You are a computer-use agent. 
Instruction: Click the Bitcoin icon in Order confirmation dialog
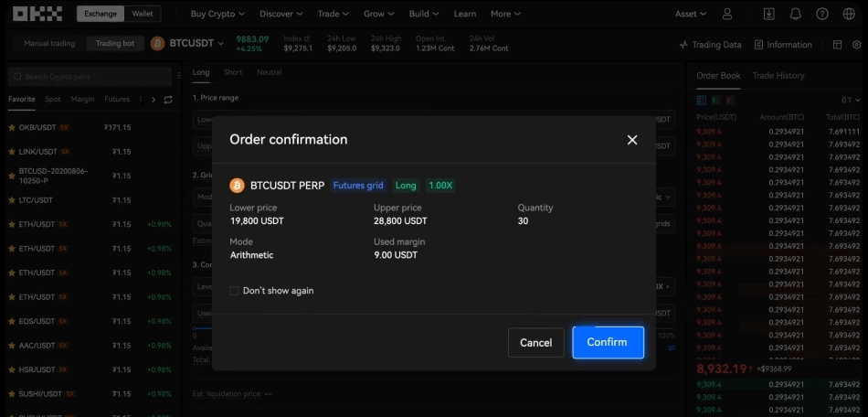(x=237, y=186)
